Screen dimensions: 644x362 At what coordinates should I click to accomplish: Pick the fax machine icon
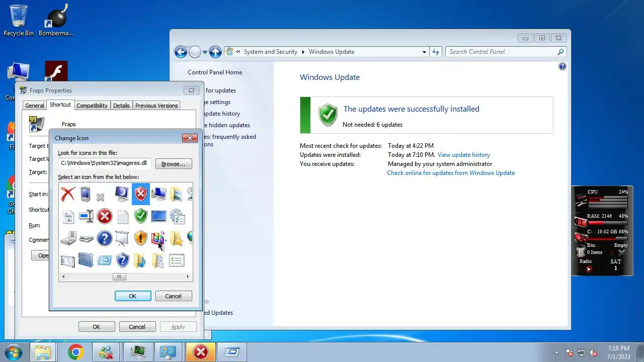68,238
